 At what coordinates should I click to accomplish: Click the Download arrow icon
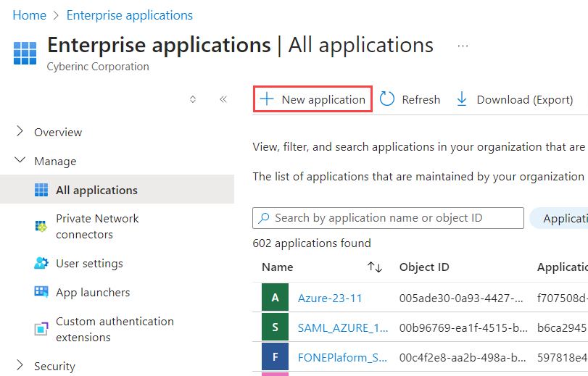462,99
